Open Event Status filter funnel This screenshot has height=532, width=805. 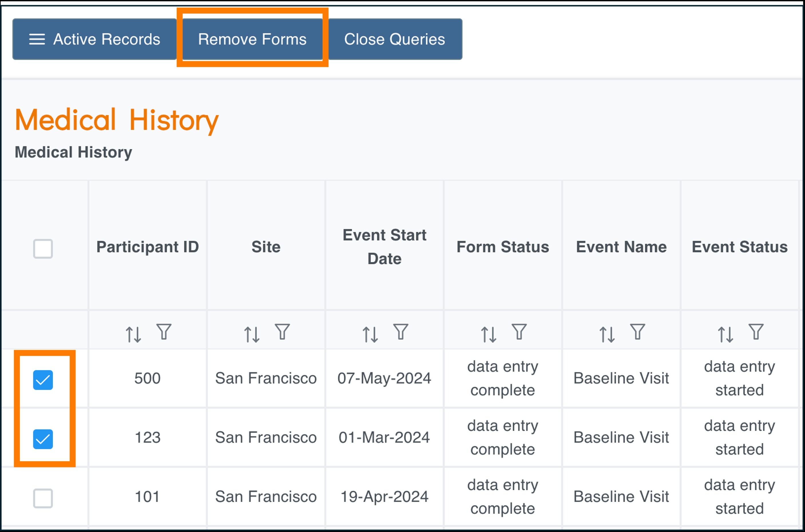tap(756, 332)
